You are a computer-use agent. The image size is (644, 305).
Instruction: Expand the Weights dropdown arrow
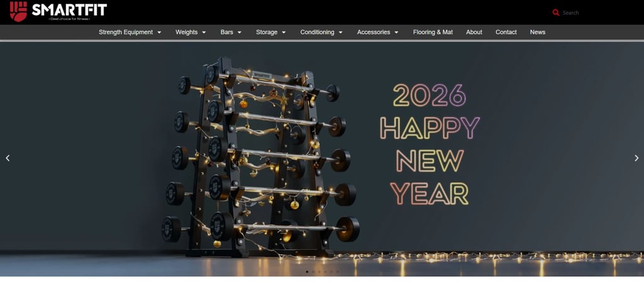[204, 33]
